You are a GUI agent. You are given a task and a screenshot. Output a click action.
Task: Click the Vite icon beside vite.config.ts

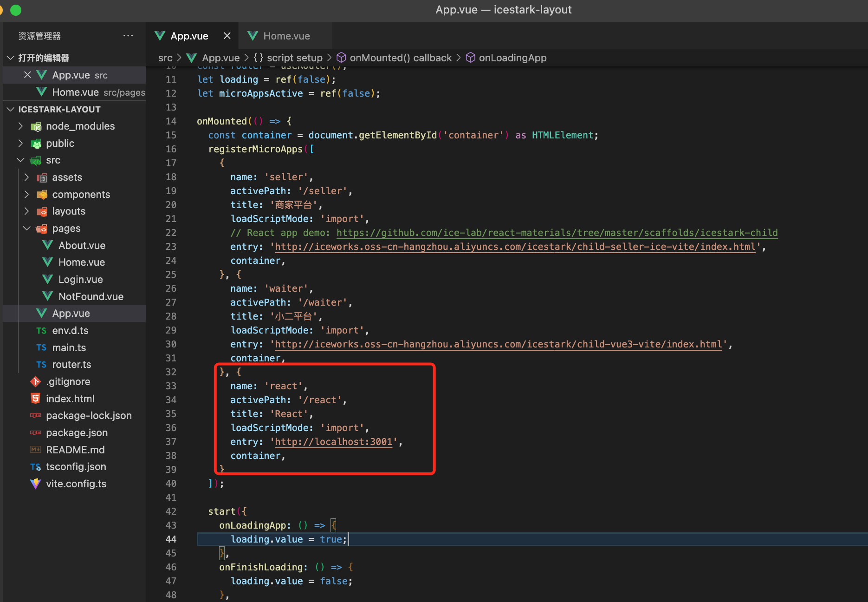[x=36, y=484]
